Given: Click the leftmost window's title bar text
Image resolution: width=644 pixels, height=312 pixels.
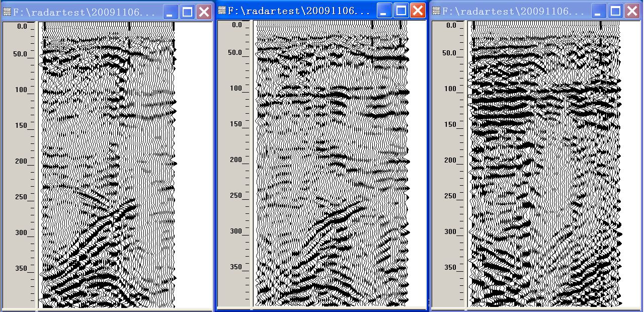Looking at the screenshot, I should coord(83,12).
